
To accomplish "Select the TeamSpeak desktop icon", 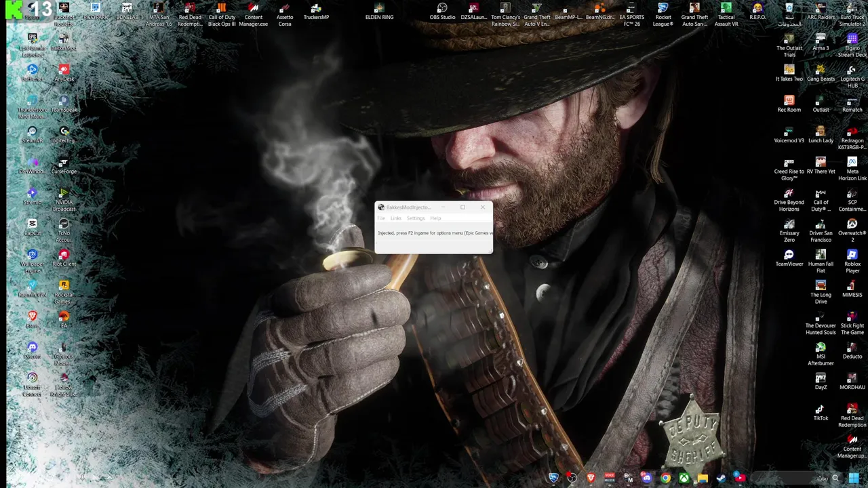I will (x=64, y=104).
